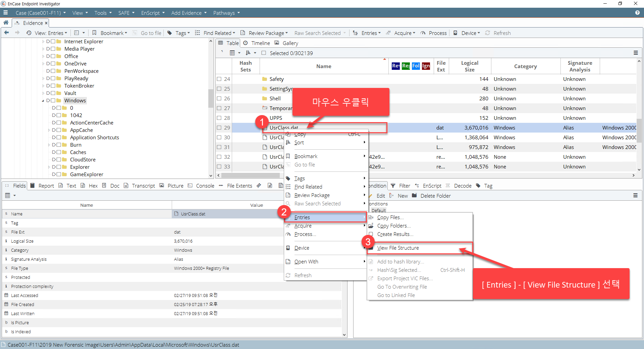Click the Acquire toolbar icon

tap(388, 33)
